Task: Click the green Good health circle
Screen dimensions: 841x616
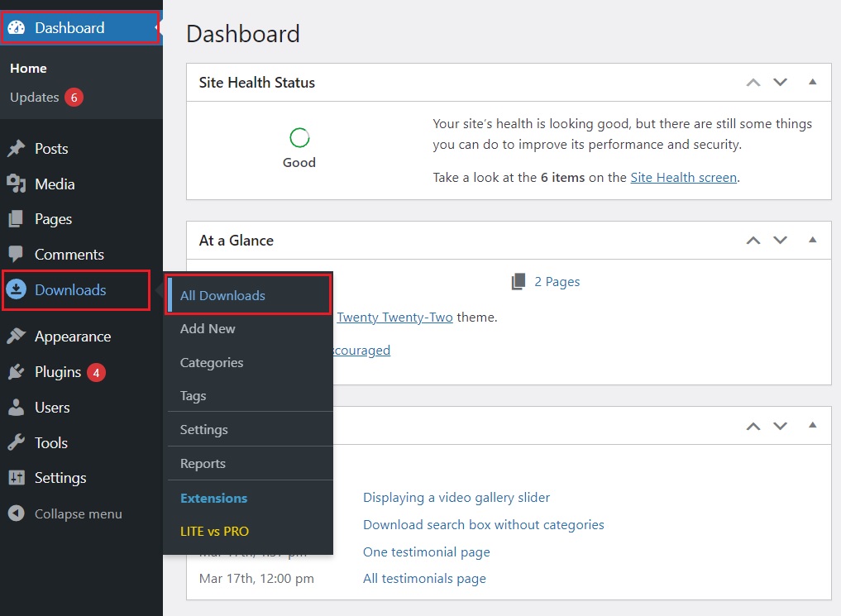Action: 299,138
